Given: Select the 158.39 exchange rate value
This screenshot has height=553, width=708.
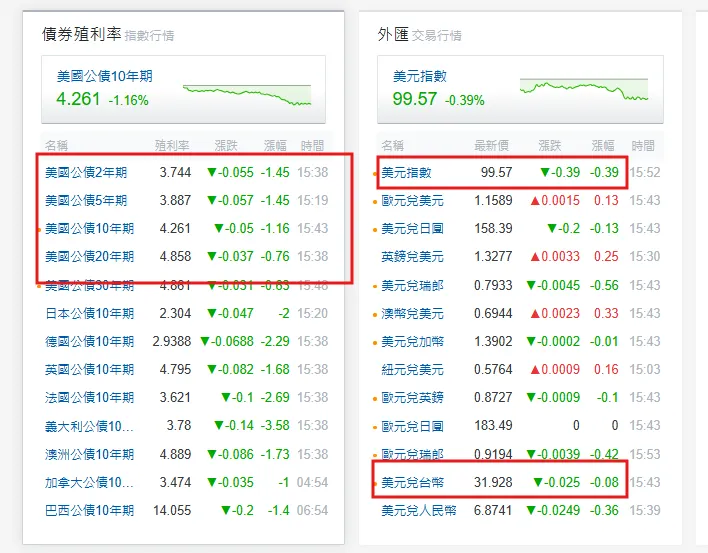Looking at the screenshot, I should (x=493, y=228).
